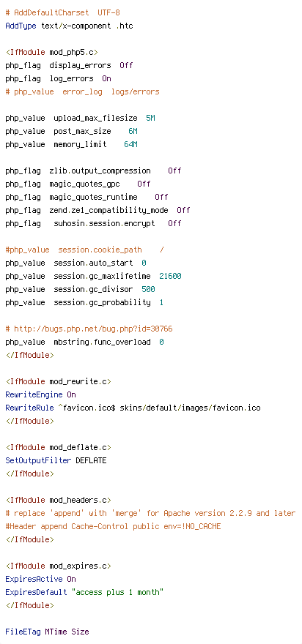Click the AddType directive keyword
302x644 pixels.
pos(21,26)
